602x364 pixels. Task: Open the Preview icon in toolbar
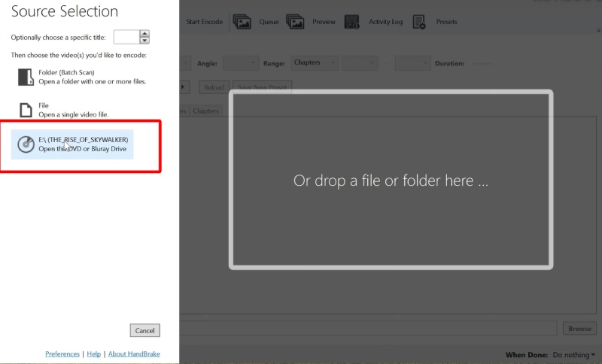[x=295, y=22]
